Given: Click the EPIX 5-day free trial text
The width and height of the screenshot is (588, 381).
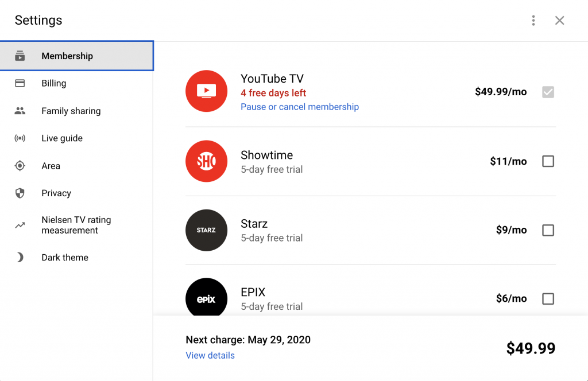Looking at the screenshot, I should (x=272, y=306).
